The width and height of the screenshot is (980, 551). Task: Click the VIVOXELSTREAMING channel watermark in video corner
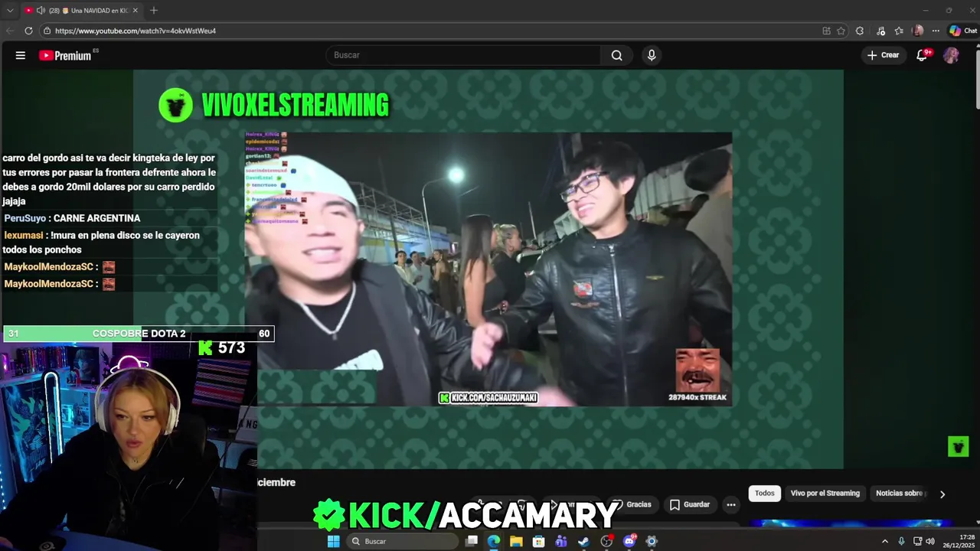click(x=958, y=446)
